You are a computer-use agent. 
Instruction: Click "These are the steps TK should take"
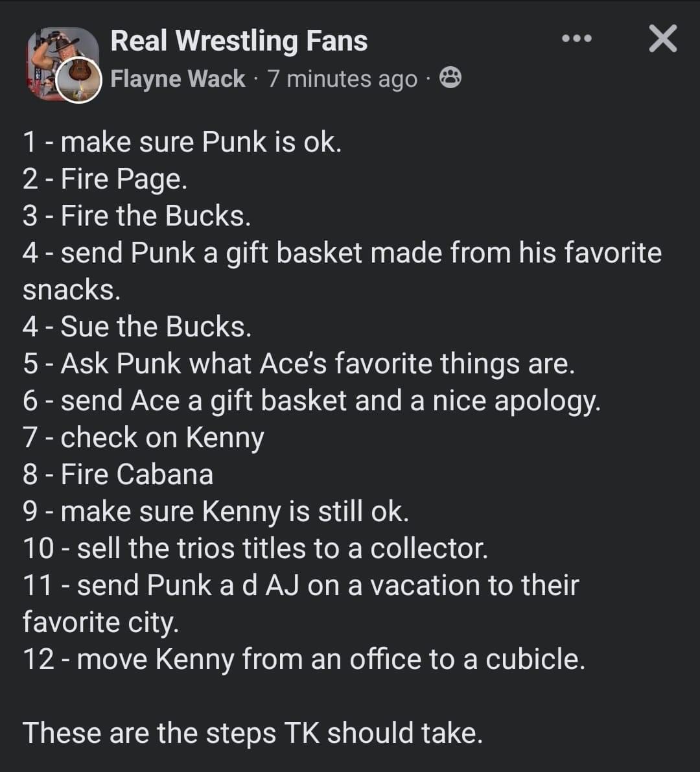(253, 733)
